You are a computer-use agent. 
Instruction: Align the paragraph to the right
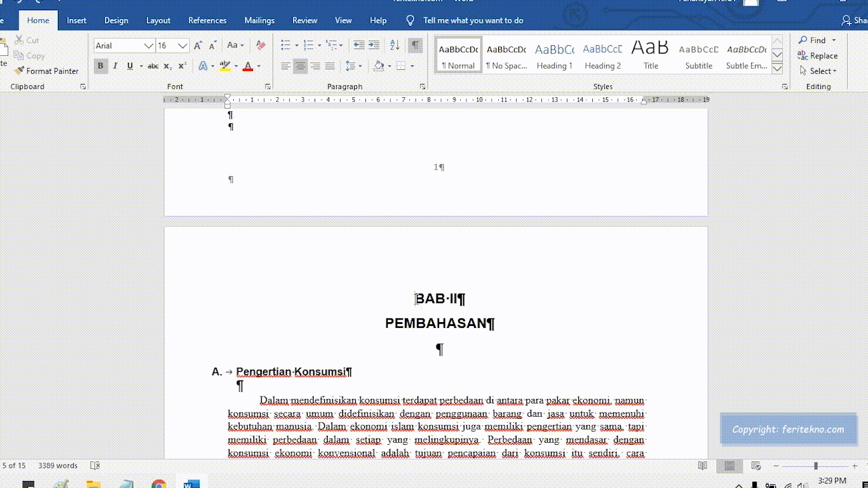pyautogui.click(x=315, y=66)
